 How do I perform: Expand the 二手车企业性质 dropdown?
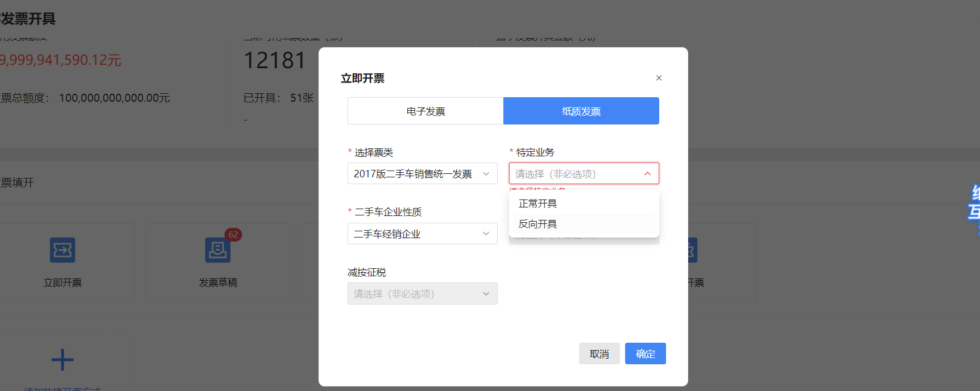(x=422, y=234)
